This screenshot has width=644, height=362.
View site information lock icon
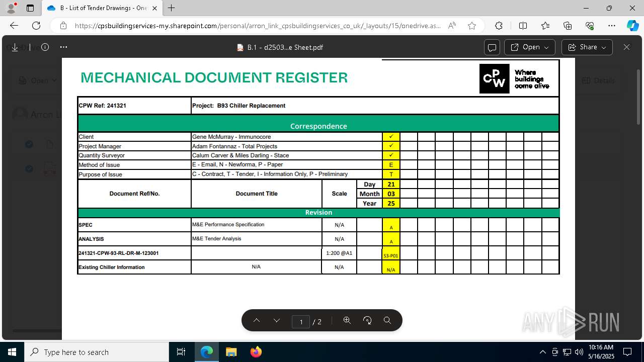[63, 26]
